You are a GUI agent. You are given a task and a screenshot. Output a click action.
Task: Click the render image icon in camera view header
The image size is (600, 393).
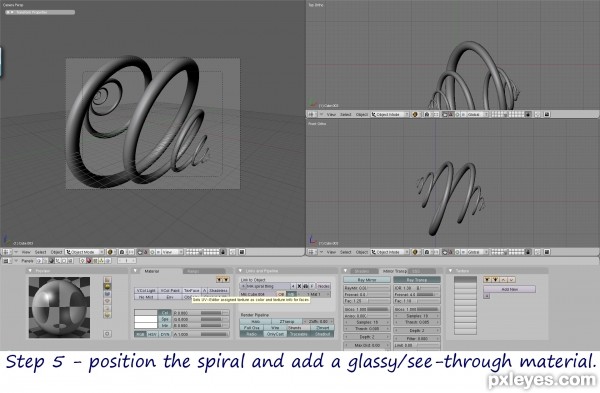(x=242, y=252)
